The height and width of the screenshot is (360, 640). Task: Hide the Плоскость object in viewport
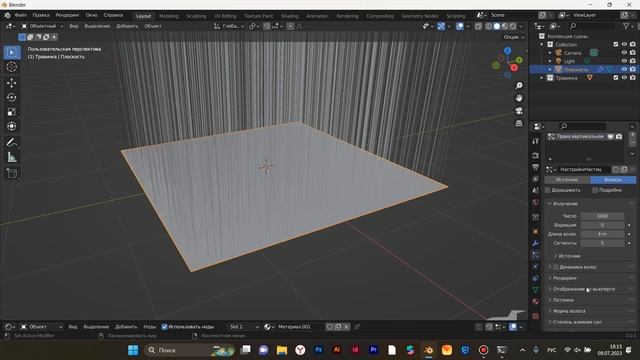pyautogui.click(x=624, y=69)
